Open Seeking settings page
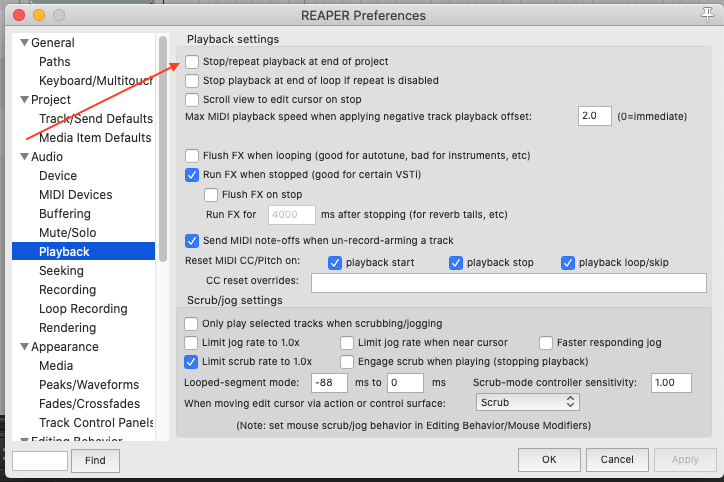Viewport: 724px width, 482px height. (x=61, y=271)
